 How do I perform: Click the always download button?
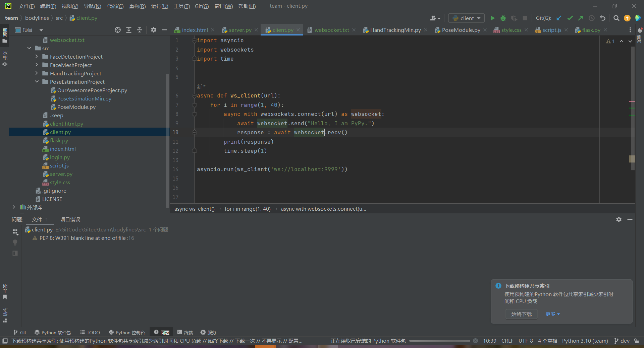click(x=521, y=314)
